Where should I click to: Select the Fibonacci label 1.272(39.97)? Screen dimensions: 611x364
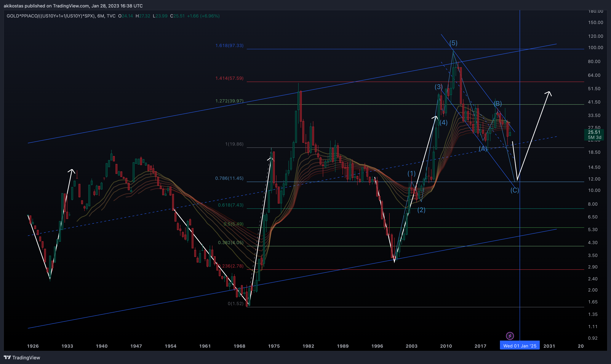pos(229,101)
